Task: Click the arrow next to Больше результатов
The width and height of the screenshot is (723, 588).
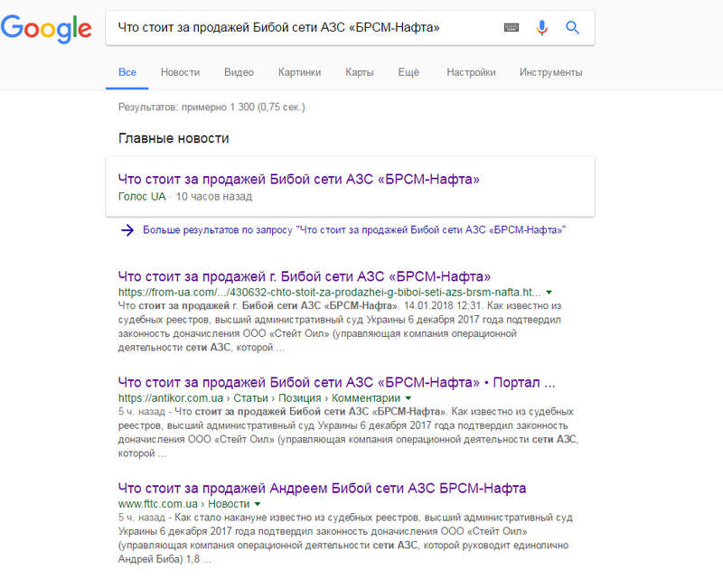Action: [x=127, y=230]
